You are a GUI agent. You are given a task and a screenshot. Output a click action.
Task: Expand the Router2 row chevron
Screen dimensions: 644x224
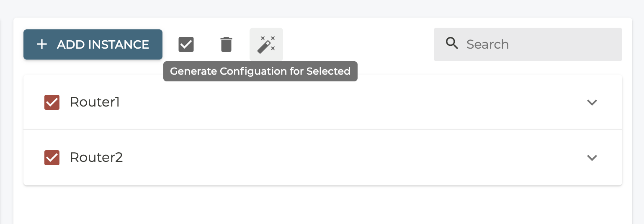(x=592, y=158)
